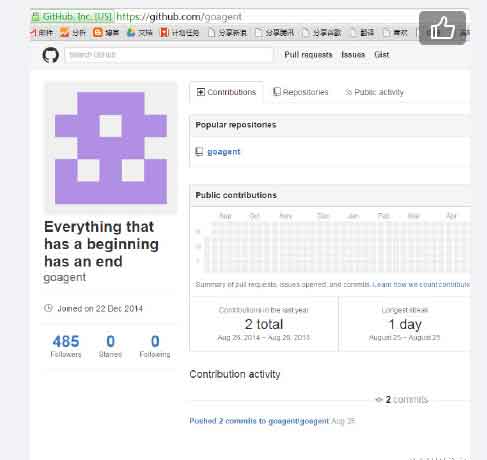Click the Joined on 22 Dec 2014 text
This screenshot has height=460, width=487.
pyautogui.click(x=100, y=309)
